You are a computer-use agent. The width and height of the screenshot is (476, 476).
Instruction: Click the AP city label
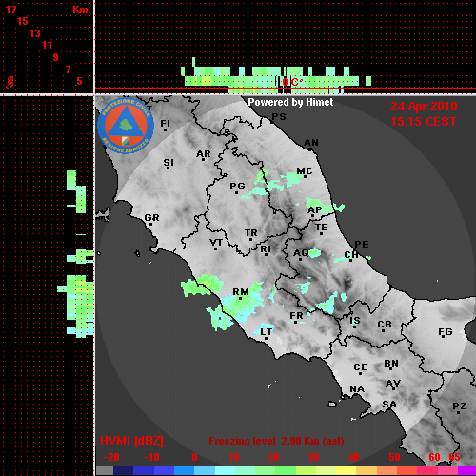[315, 209]
